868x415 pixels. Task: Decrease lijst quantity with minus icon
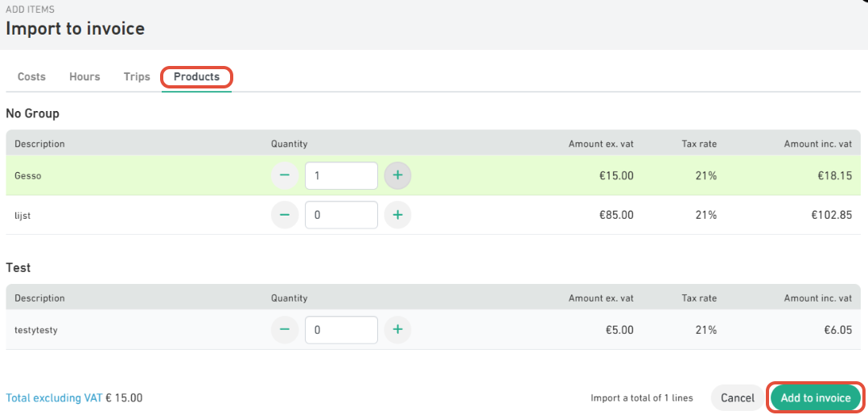pyautogui.click(x=285, y=216)
